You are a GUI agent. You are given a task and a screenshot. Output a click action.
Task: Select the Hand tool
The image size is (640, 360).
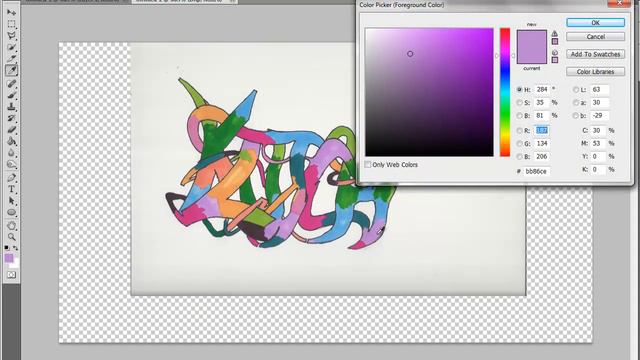[x=11, y=226]
